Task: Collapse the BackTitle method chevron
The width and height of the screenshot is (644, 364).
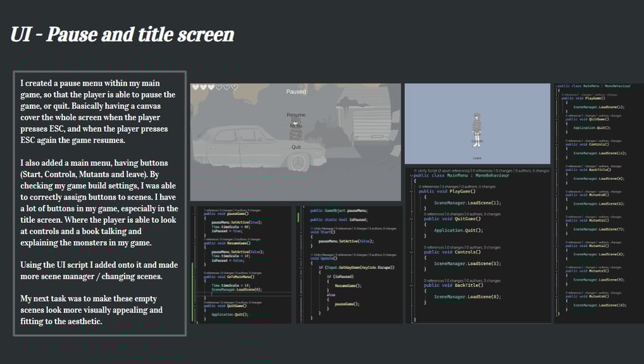Action: tap(412, 285)
